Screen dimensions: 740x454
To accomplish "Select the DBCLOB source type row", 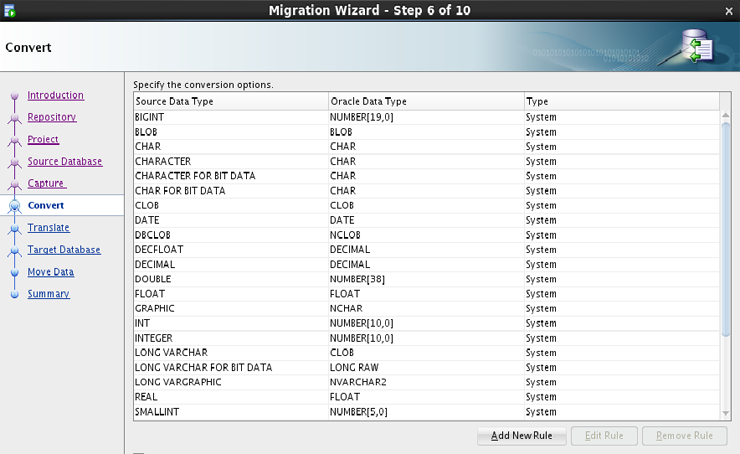I will pyautogui.click(x=427, y=235).
